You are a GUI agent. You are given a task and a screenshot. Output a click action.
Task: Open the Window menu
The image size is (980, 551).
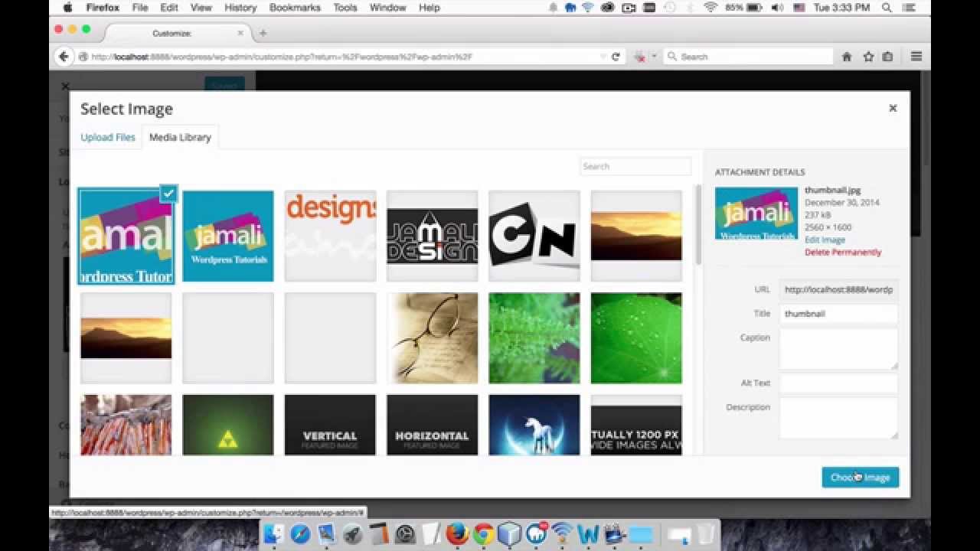(x=388, y=8)
